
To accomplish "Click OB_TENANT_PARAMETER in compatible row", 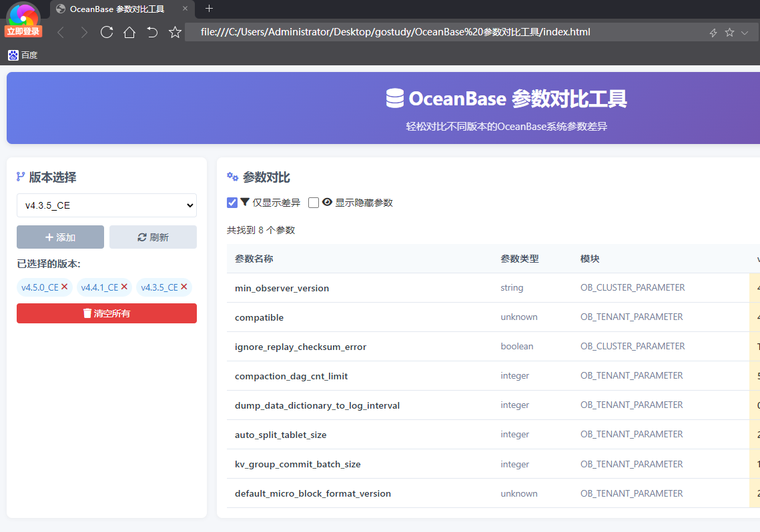I will click(632, 317).
